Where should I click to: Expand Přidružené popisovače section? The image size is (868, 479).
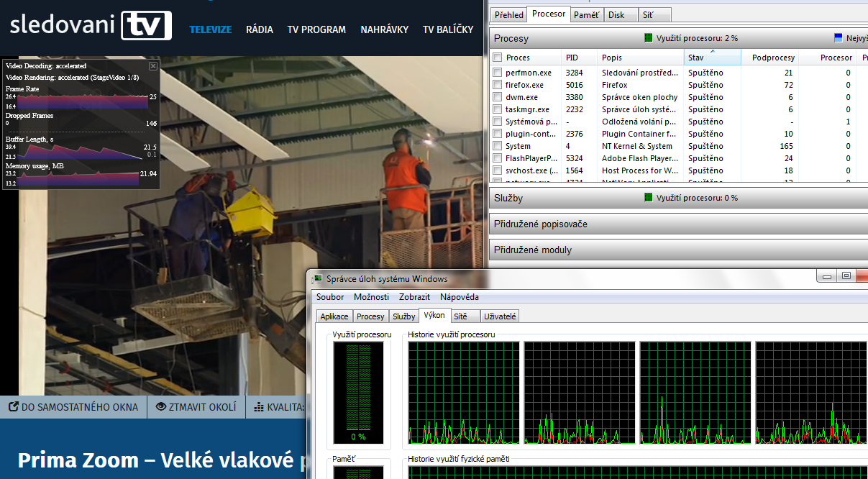tap(678, 224)
